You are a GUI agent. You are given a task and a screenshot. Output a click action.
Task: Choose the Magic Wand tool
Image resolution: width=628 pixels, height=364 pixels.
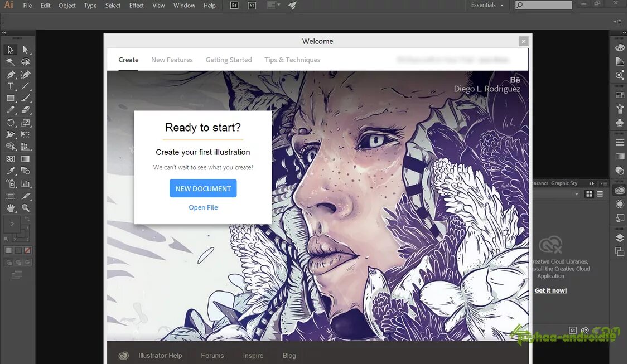tap(11, 62)
